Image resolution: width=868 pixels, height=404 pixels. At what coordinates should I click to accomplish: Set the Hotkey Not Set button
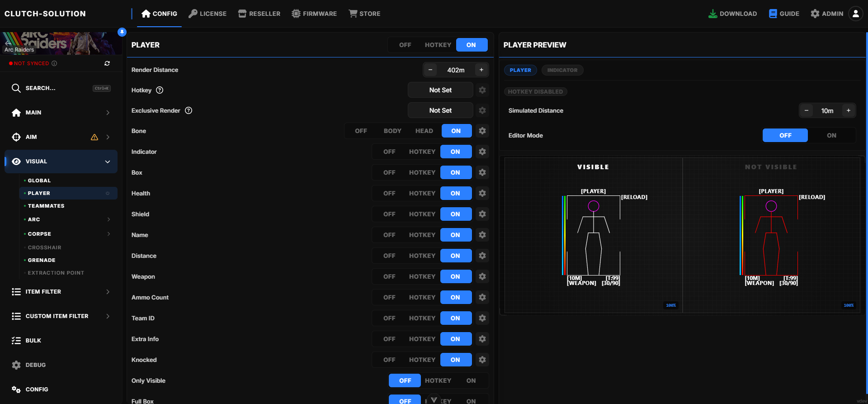coord(440,90)
